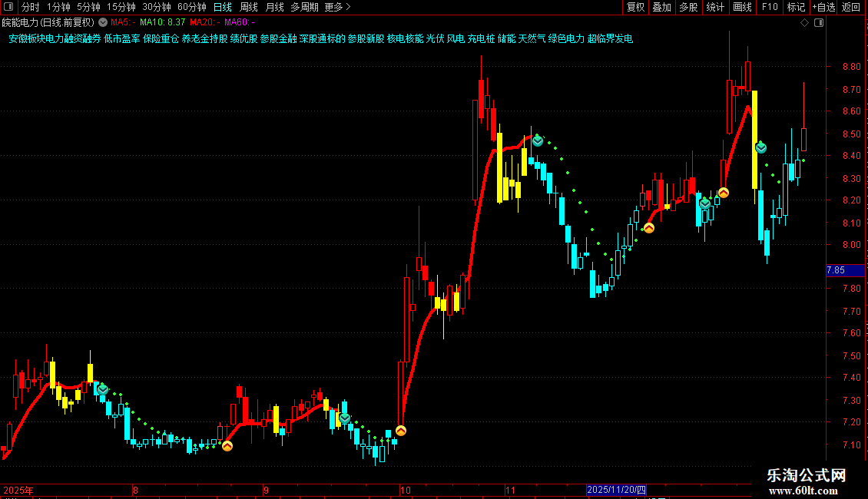Open F10 company info
868x499 pixels.
click(x=770, y=7)
